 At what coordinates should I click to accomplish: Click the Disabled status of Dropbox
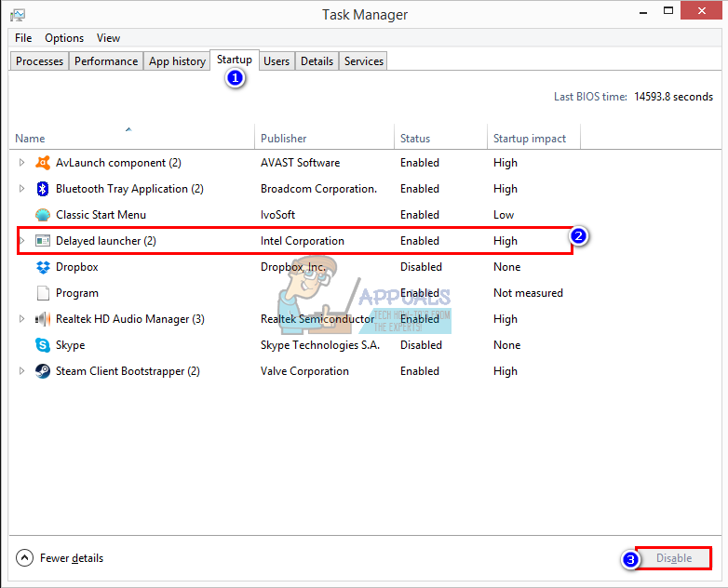(421, 267)
